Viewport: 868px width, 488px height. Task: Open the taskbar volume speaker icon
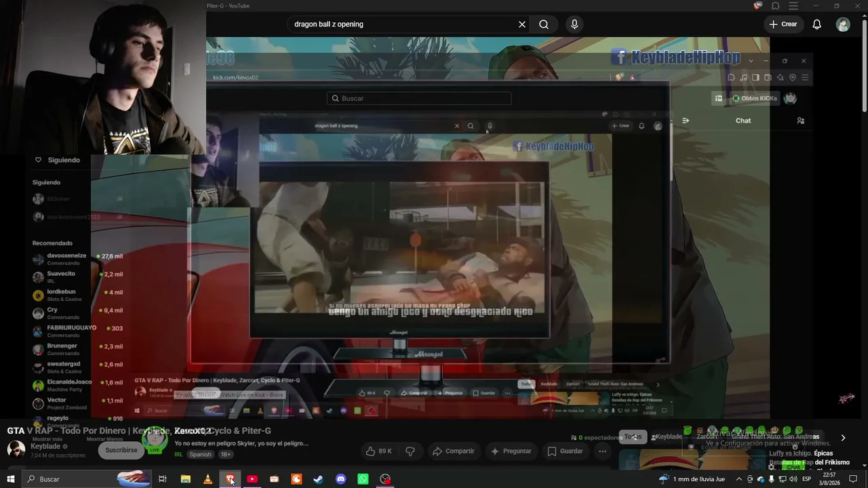click(x=793, y=479)
